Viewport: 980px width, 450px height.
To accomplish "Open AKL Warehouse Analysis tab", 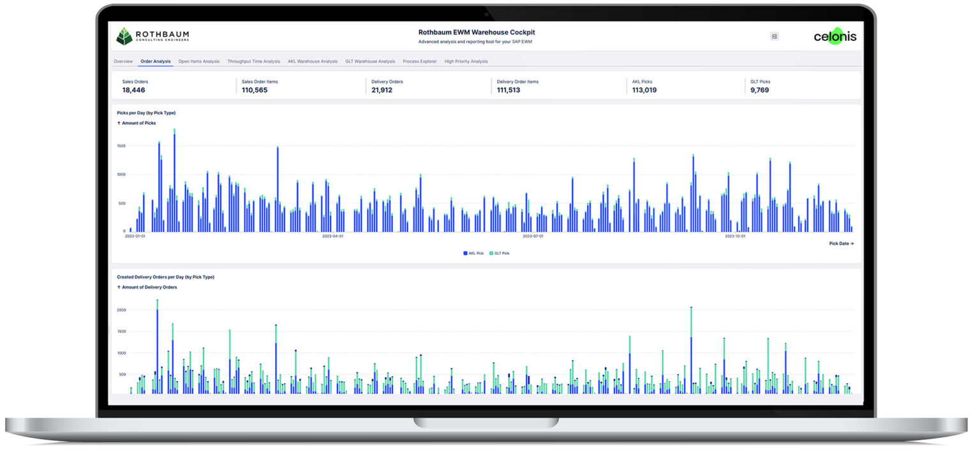I will click(x=313, y=61).
